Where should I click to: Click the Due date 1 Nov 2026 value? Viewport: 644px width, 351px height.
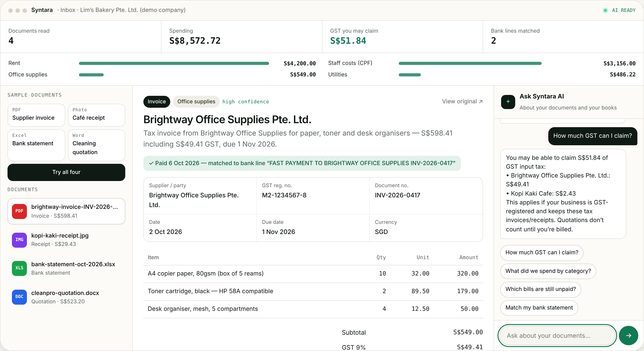click(x=278, y=232)
